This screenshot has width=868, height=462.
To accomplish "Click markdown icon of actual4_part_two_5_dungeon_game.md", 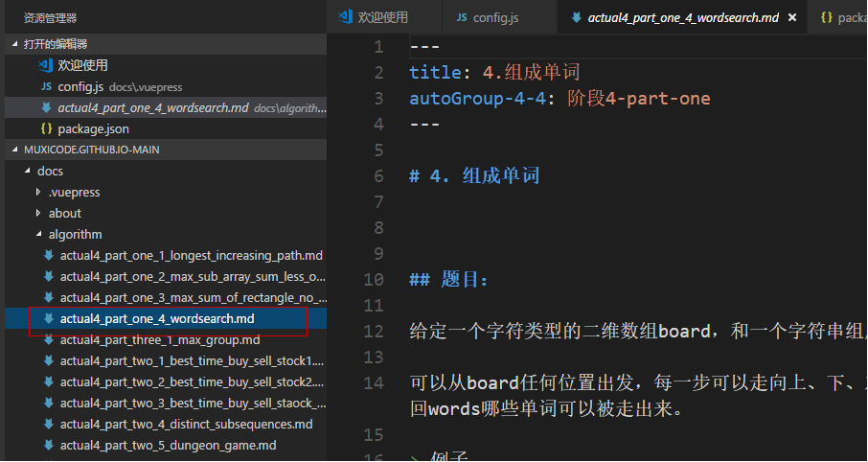I will pyautogui.click(x=48, y=445).
